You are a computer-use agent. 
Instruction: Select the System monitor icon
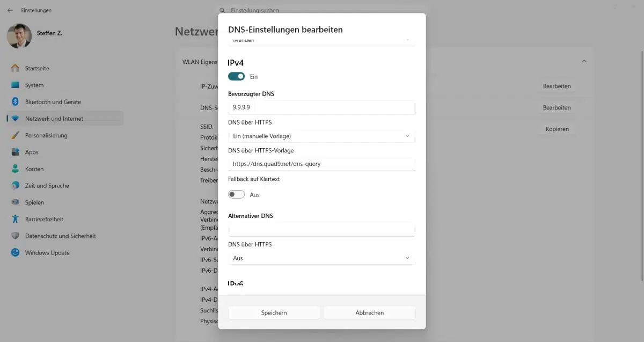(15, 85)
